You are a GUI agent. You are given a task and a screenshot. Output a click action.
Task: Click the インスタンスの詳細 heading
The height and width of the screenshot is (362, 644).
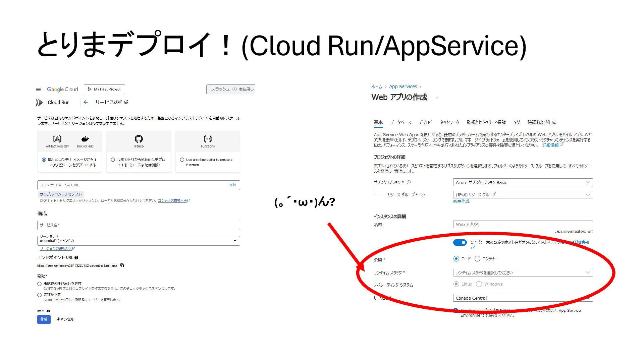tap(390, 217)
